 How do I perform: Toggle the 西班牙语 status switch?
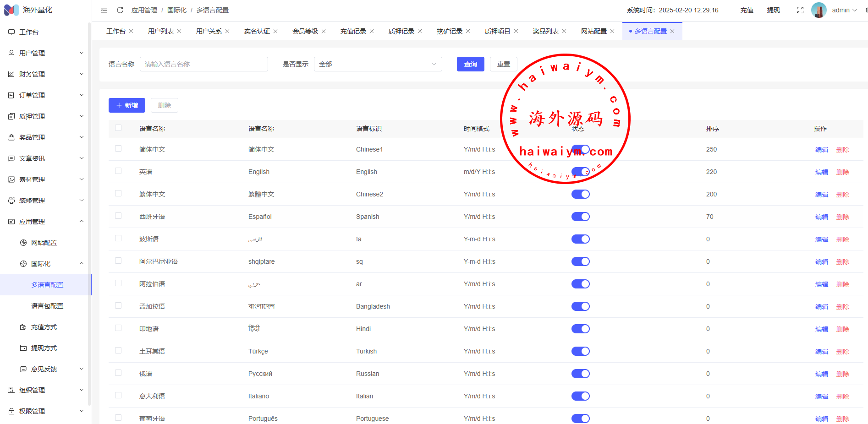tap(580, 217)
